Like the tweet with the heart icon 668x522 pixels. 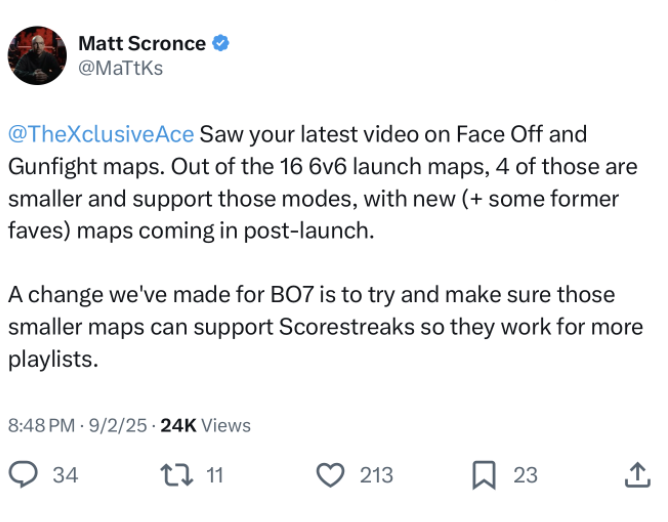click(x=330, y=475)
